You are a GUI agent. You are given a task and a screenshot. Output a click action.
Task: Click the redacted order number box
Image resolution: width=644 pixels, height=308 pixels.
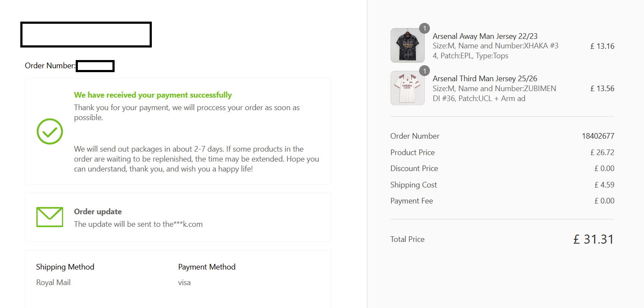[x=95, y=66]
